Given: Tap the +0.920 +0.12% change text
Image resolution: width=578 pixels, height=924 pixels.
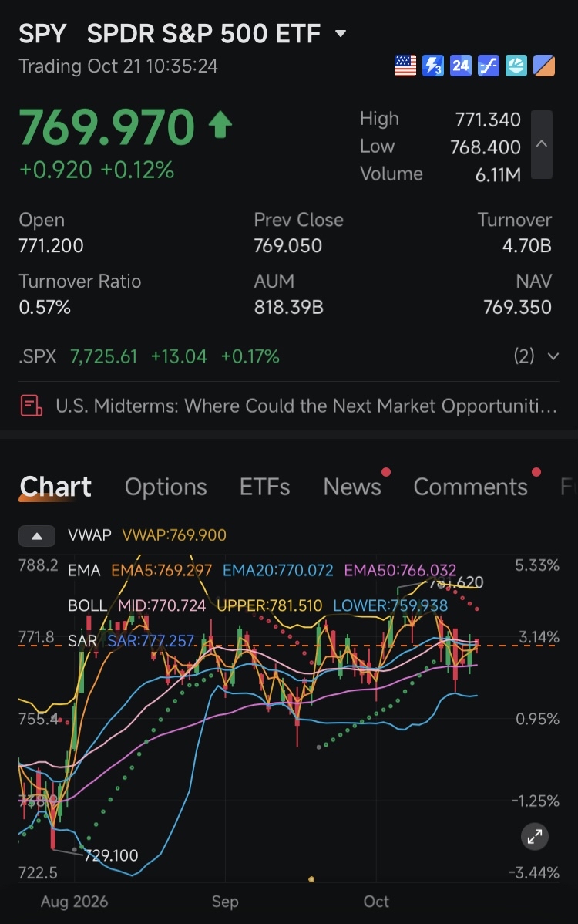Looking at the screenshot, I should (x=96, y=170).
